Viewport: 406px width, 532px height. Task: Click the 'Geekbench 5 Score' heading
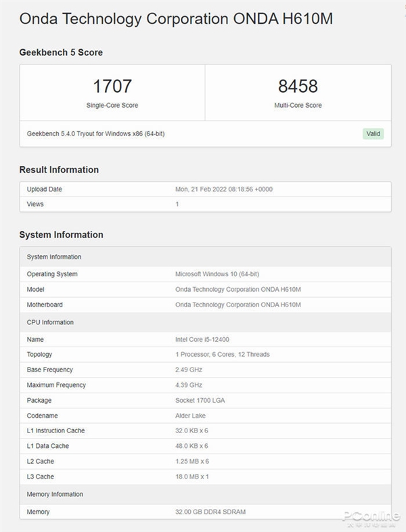pyautogui.click(x=61, y=52)
